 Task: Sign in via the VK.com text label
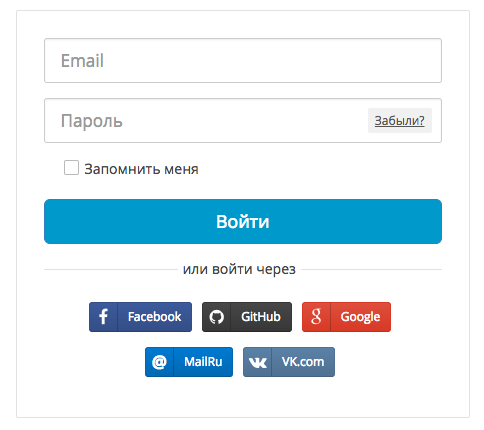click(303, 362)
